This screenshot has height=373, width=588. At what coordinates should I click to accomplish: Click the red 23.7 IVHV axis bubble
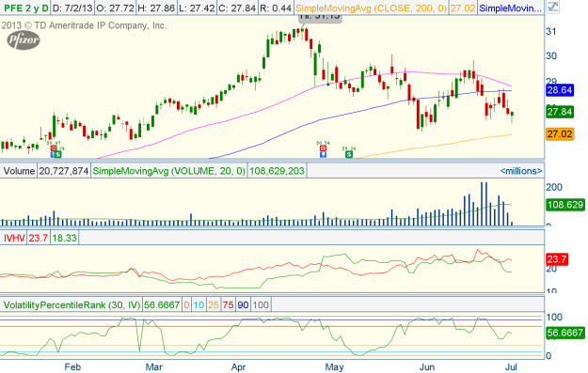[x=557, y=259]
